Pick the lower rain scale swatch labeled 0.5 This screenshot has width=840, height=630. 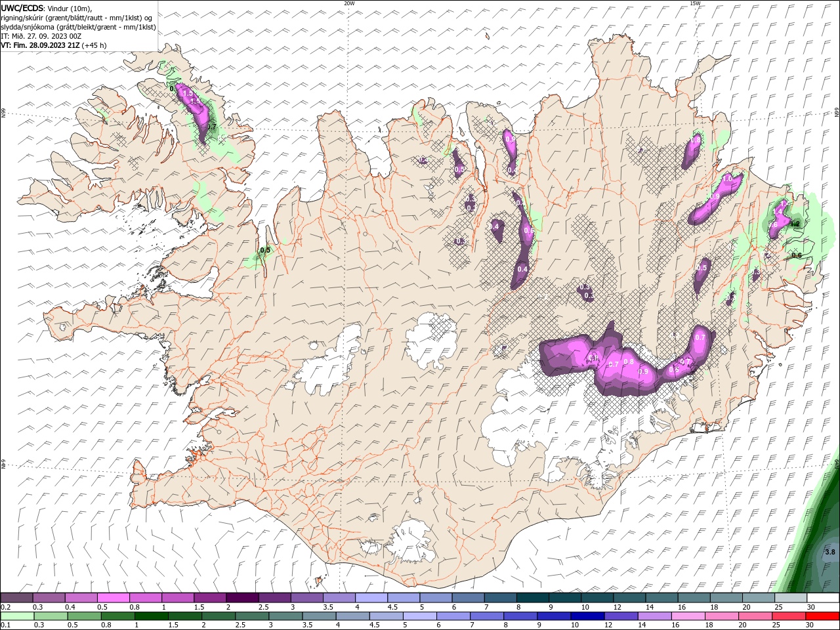(x=84, y=616)
